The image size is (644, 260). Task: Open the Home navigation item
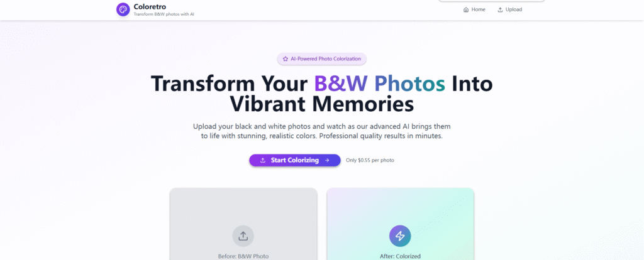tap(474, 10)
